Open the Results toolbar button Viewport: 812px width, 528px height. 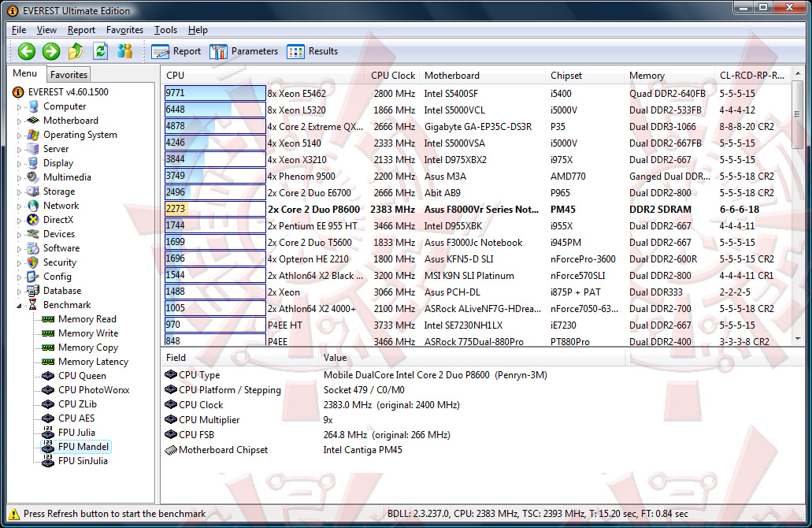(312, 51)
